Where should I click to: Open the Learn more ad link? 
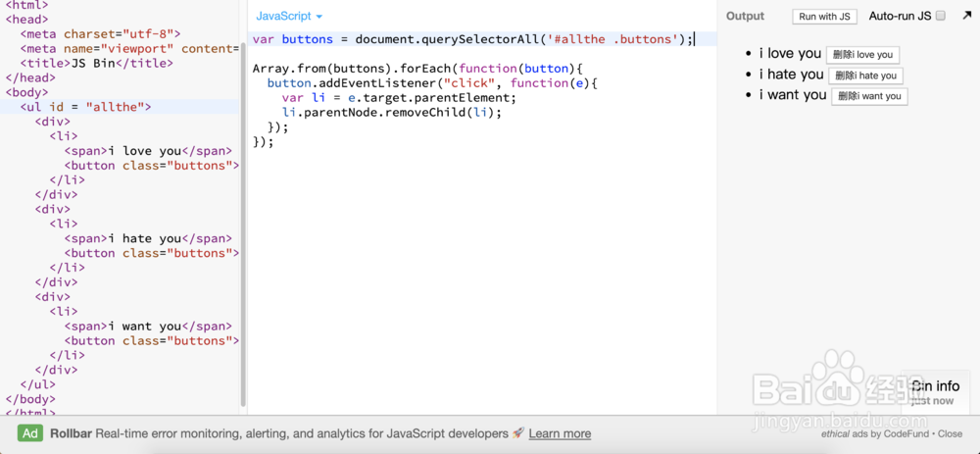(x=560, y=433)
